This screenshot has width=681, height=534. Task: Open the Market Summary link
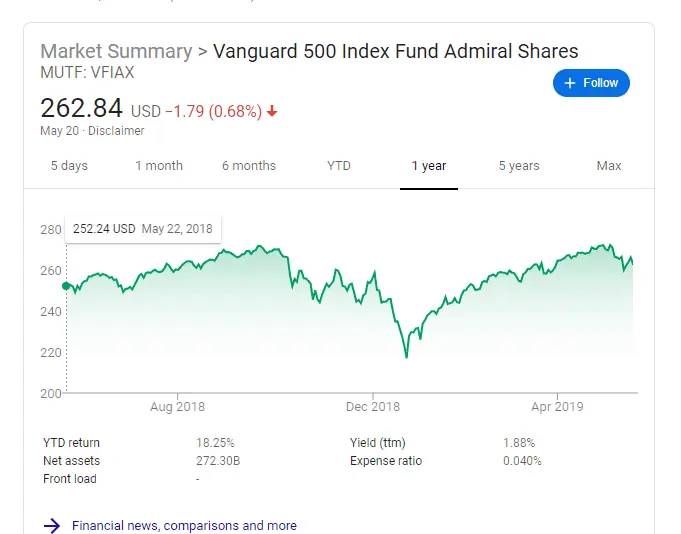116,51
